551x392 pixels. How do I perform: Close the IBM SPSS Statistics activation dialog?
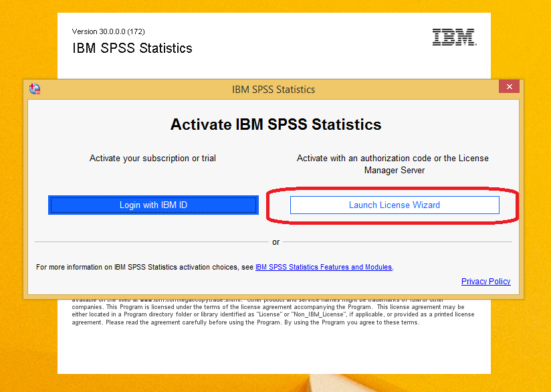pos(509,86)
